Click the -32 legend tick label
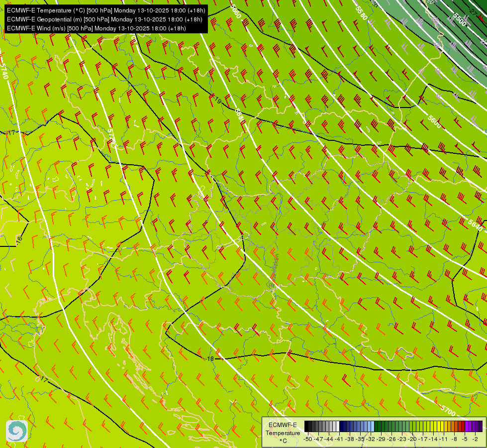Viewport: 487px width, 448px height. (x=371, y=439)
